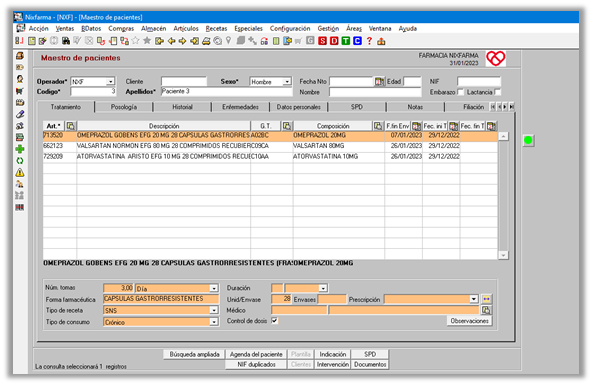Open the Núm. tomas period dropdown showing Día
The width and height of the screenshot is (592, 385).
pyautogui.click(x=214, y=288)
